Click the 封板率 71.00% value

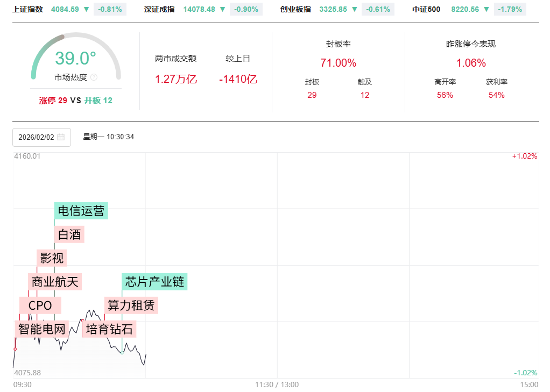pyautogui.click(x=338, y=63)
